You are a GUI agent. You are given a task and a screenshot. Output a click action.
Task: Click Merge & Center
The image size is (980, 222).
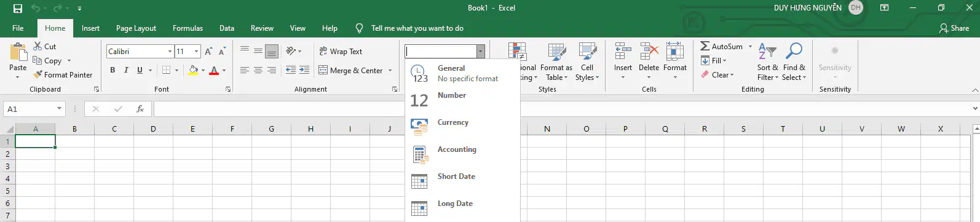tap(350, 71)
